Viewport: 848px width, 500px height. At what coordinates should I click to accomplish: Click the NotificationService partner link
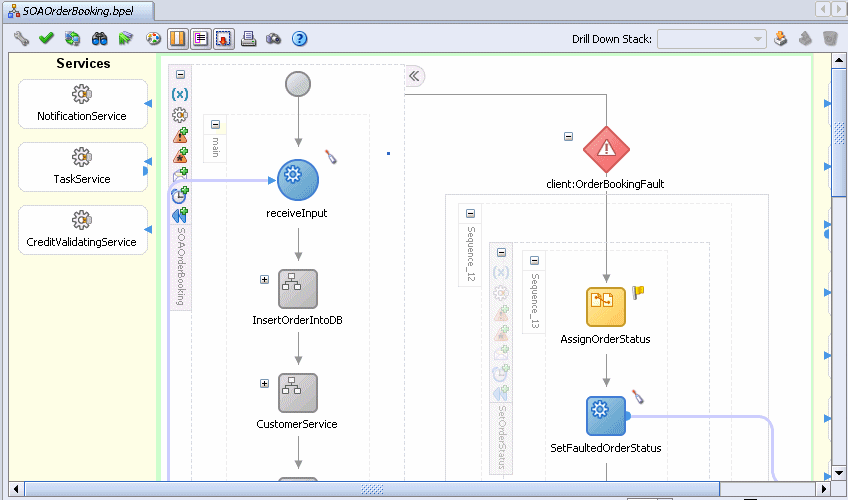tap(83, 104)
